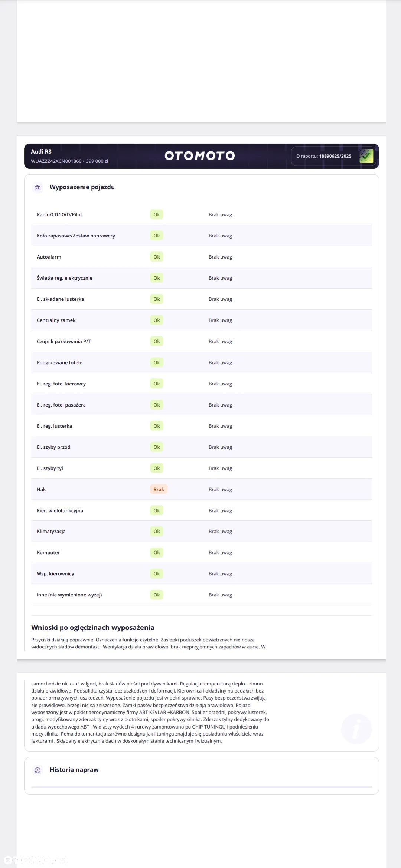Click Wnioski po oględzinach wyposażenia heading
Viewport: 401px width, 868px height.
[x=93, y=628]
